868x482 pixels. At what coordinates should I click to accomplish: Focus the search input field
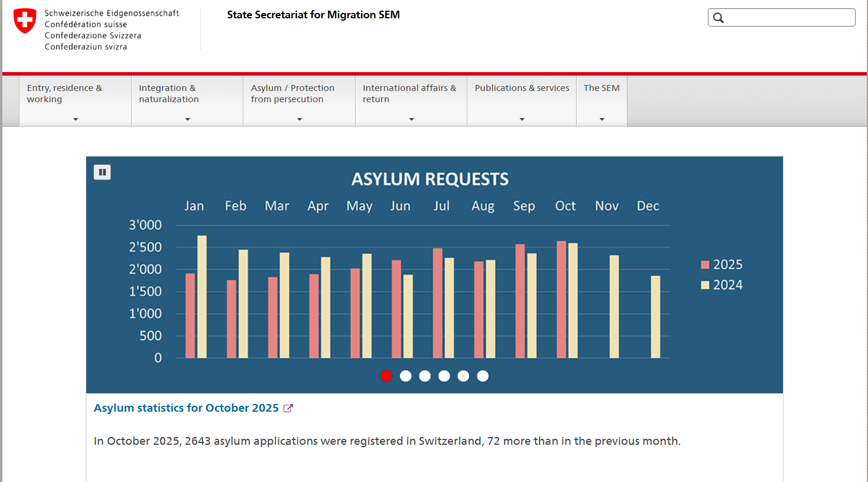789,18
